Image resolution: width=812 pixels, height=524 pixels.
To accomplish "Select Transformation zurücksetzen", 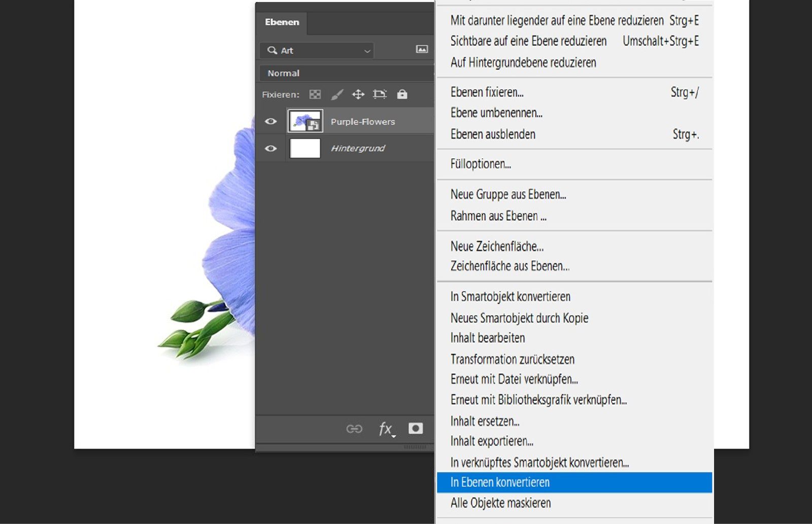I will coord(574,359).
